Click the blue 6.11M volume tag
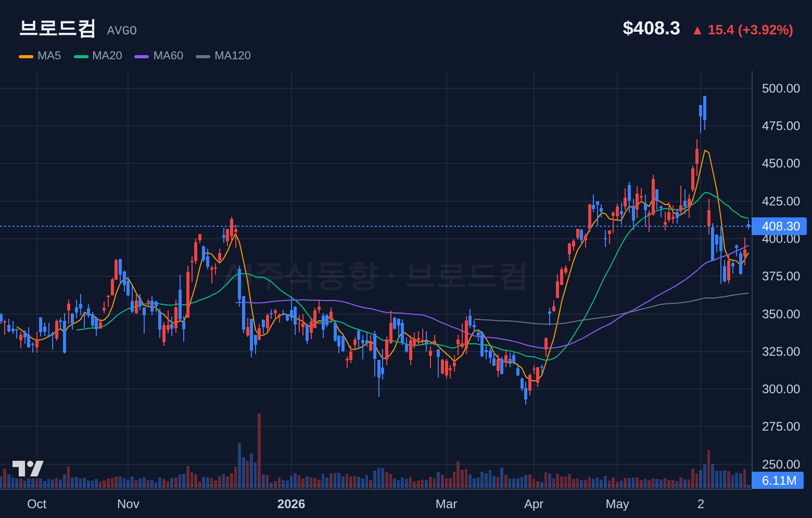This screenshot has height=518, width=812. click(778, 481)
